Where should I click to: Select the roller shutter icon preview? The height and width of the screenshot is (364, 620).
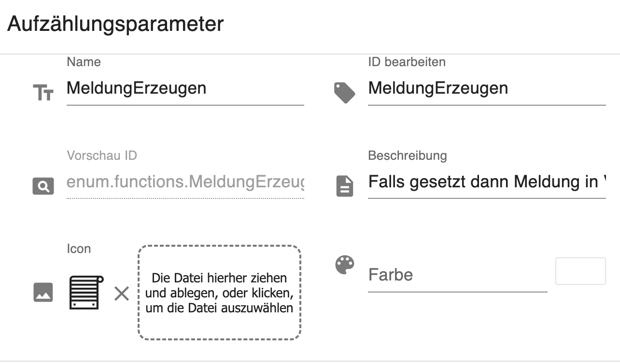pyautogui.click(x=86, y=292)
